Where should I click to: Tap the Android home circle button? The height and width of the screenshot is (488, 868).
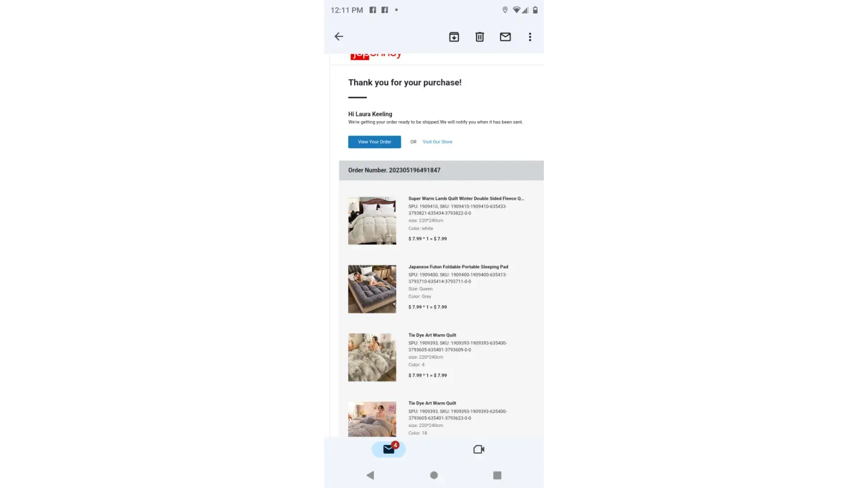pos(434,475)
